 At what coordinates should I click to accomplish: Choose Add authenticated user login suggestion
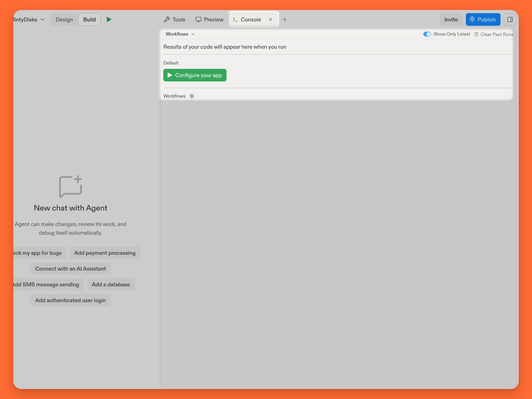(70, 300)
